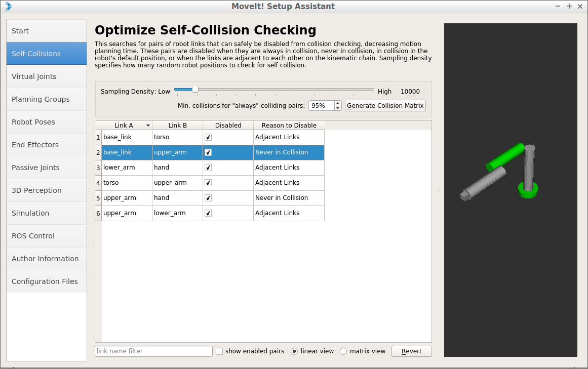Image resolution: width=588 pixels, height=369 pixels.
Task: Select row header 5
Action: pyautogui.click(x=98, y=198)
